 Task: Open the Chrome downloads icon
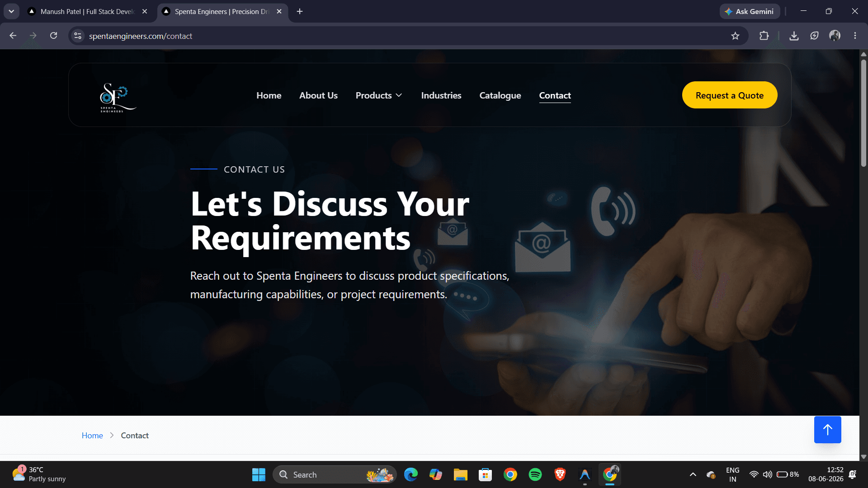tap(794, 36)
